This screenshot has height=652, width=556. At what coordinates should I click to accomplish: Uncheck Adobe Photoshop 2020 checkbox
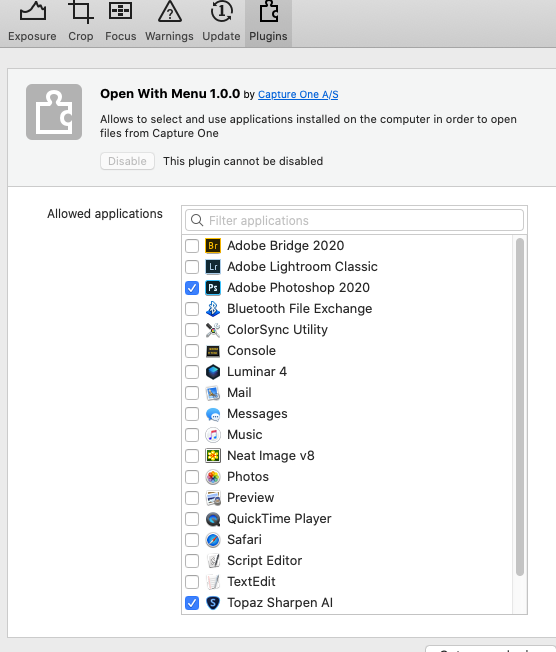point(192,288)
